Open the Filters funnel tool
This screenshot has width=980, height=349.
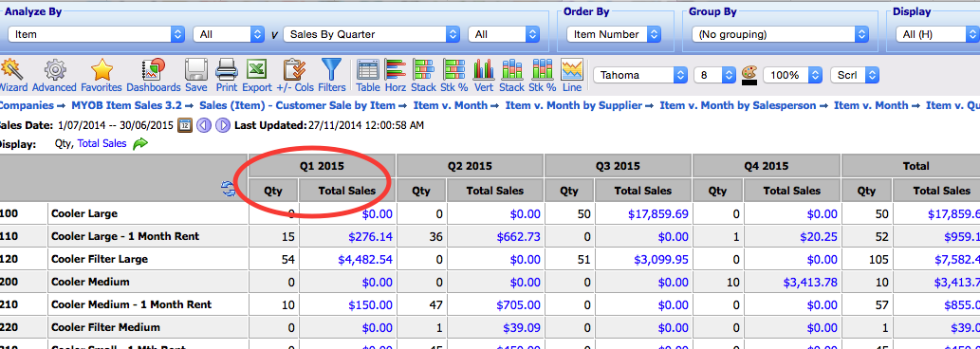[x=332, y=76]
